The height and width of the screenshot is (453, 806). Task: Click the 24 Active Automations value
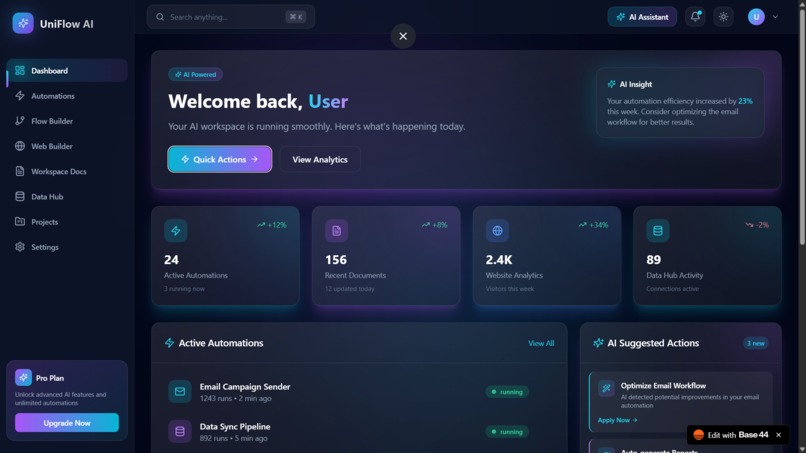click(x=171, y=260)
